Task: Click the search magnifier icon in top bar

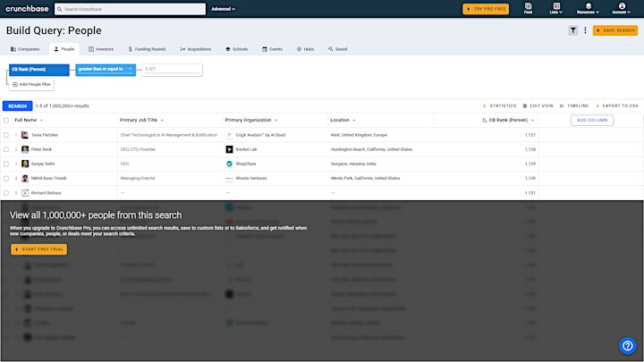Action: [x=60, y=9]
